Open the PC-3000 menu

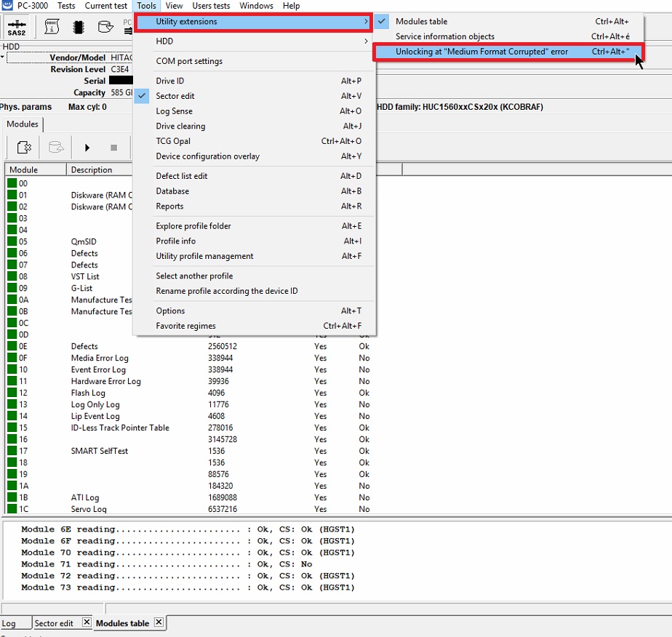[x=33, y=6]
